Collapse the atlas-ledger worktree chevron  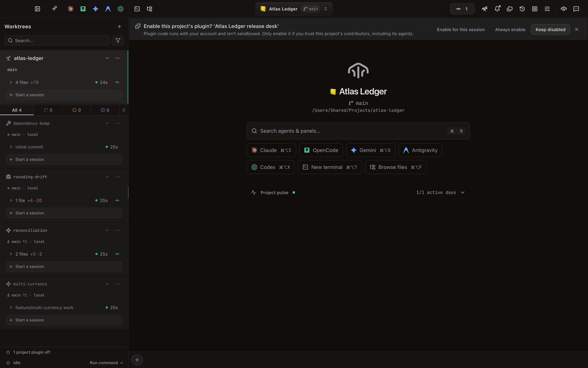pyautogui.click(x=107, y=58)
